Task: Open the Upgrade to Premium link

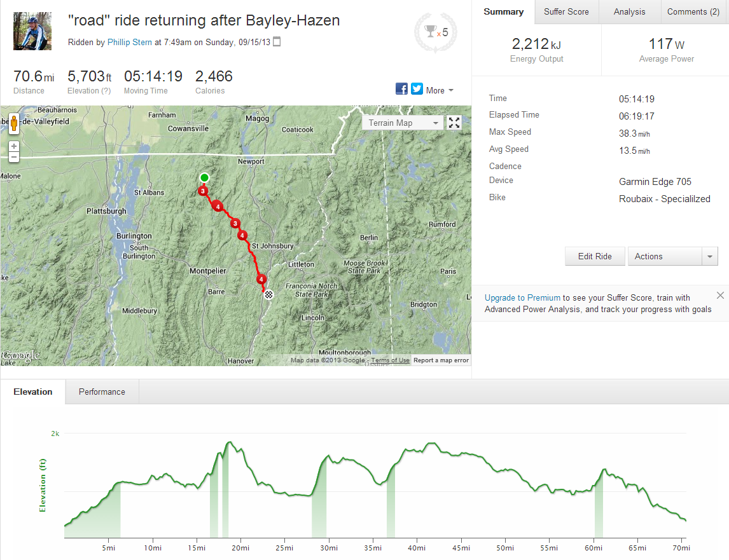Action: coord(522,297)
